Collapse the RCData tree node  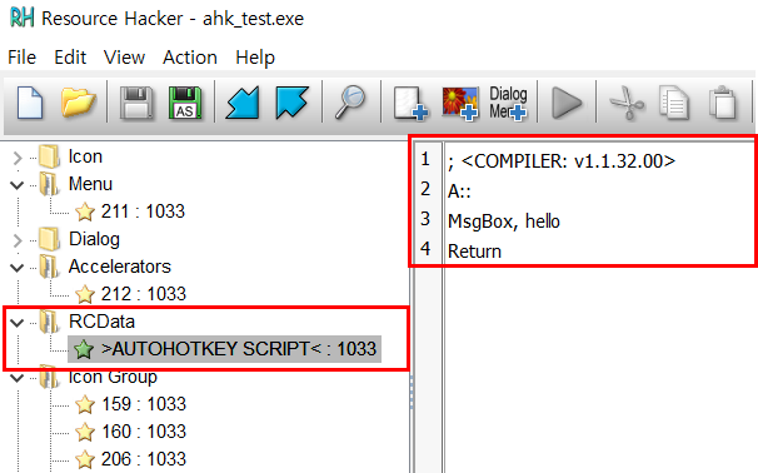(x=17, y=323)
